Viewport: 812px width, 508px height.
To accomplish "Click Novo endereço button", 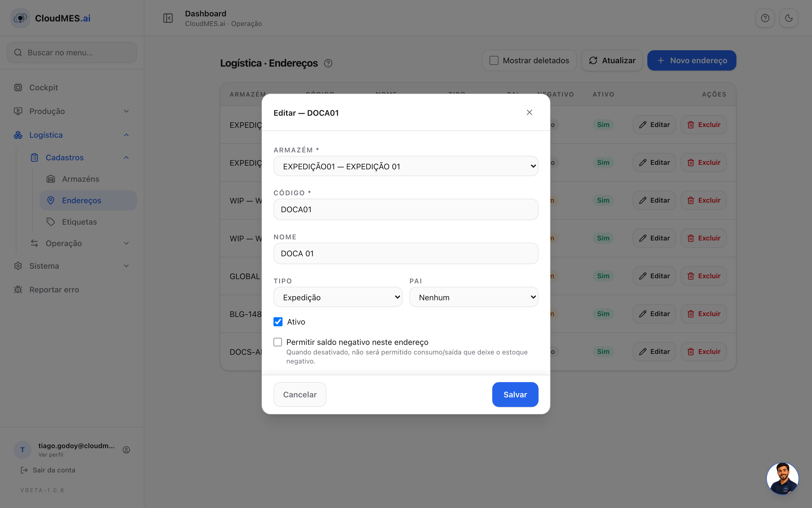I will coord(692,60).
